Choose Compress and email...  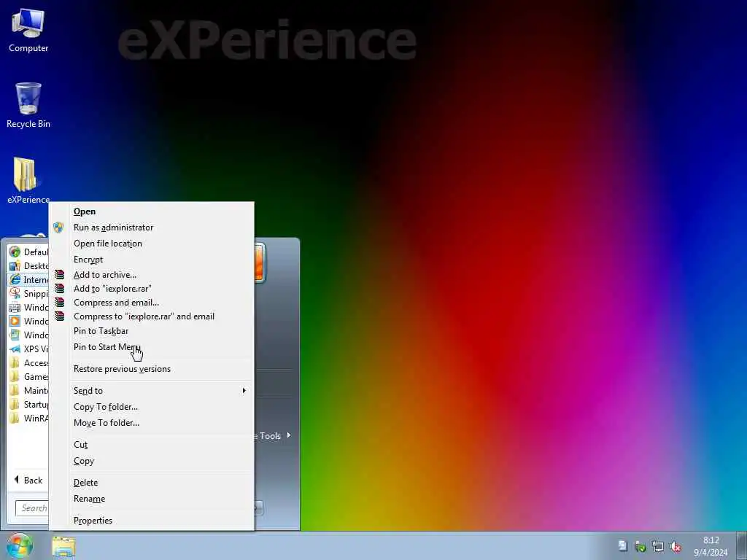(x=116, y=303)
